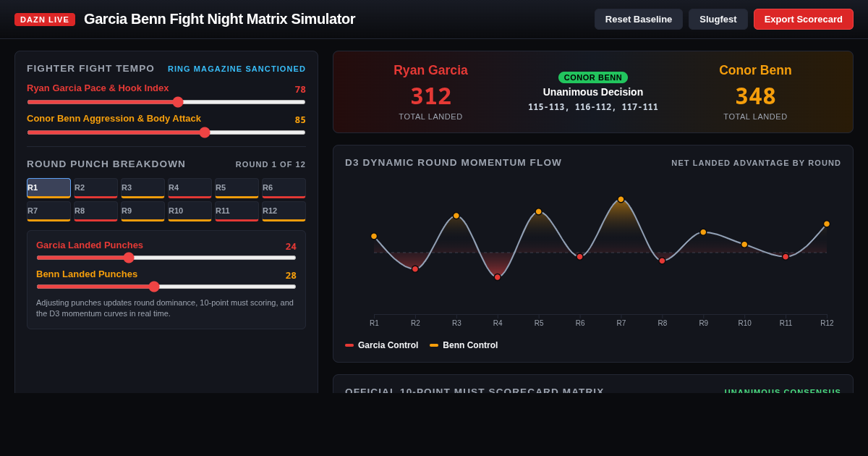Select round R7 tab

[x=48, y=211]
